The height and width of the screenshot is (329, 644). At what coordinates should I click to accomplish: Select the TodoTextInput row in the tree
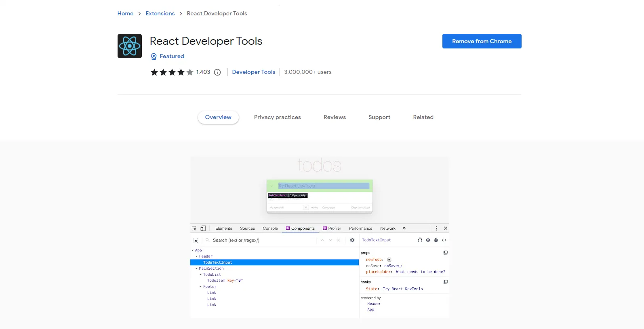click(274, 262)
